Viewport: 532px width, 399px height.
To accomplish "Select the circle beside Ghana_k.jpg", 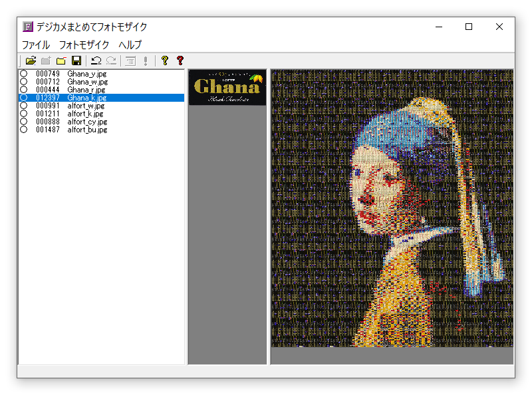I will coord(24,98).
